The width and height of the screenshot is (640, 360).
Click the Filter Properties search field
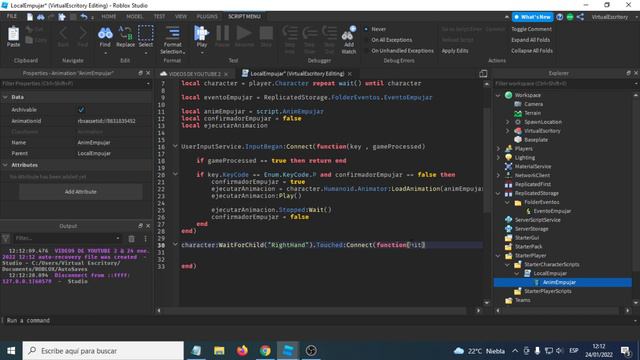tap(76, 84)
